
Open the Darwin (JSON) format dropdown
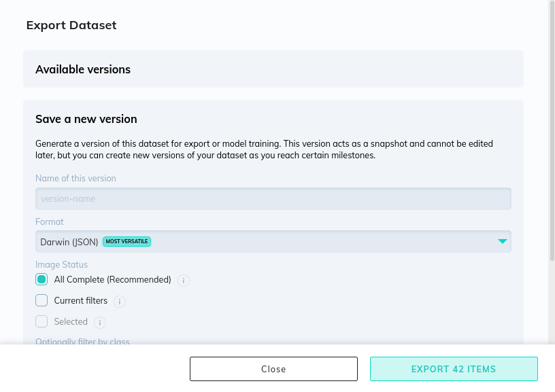272,241
